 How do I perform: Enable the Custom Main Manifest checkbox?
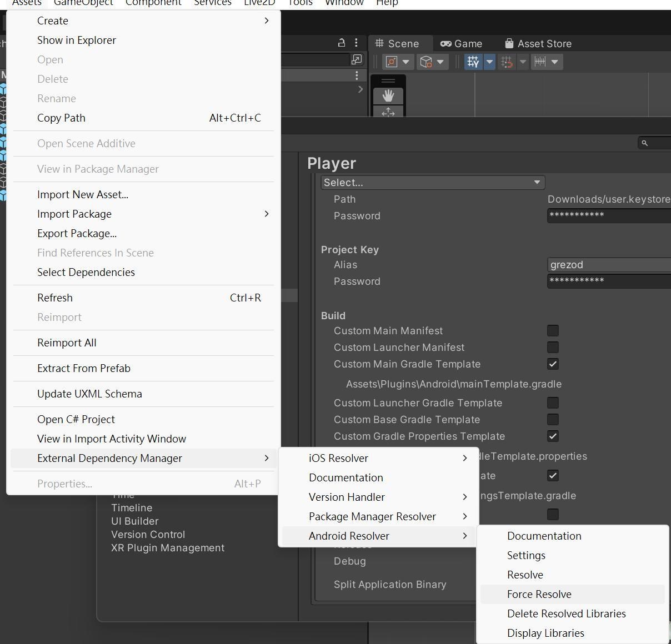(553, 331)
